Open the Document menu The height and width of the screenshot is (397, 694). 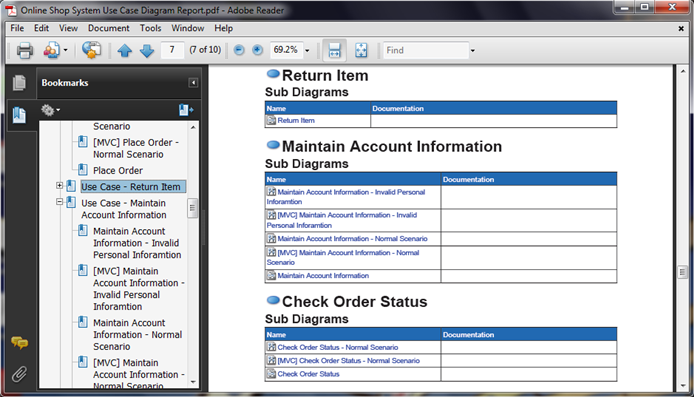[x=108, y=28]
